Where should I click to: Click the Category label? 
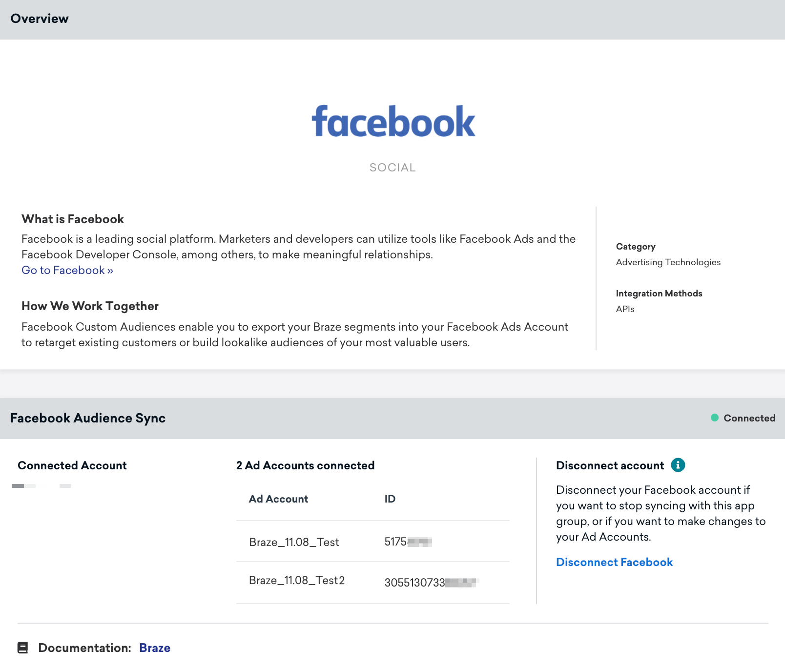pos(635,247)
